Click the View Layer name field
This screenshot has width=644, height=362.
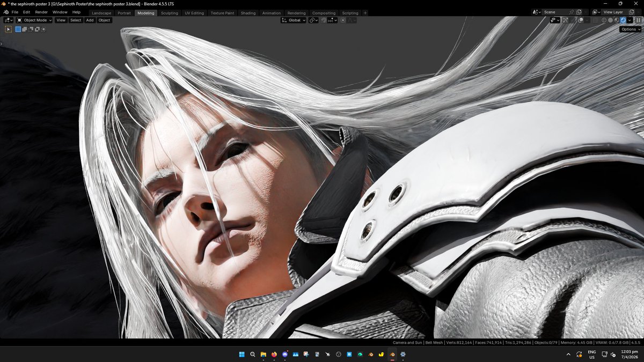(613, 12)
